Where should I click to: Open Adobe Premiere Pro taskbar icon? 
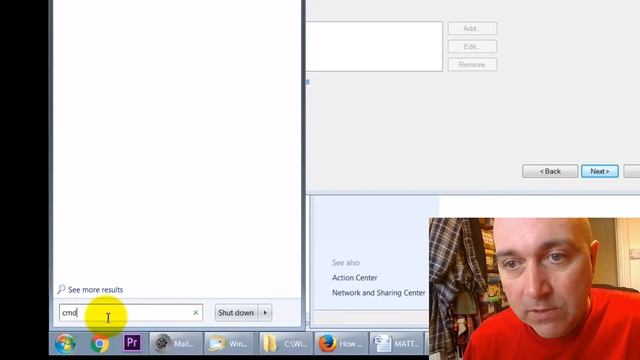132,342
